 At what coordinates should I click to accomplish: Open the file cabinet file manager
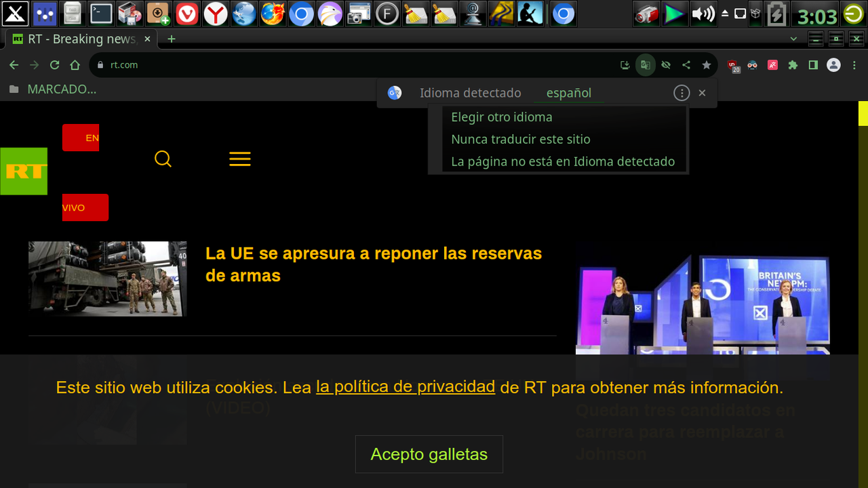(x=73, y=14)
